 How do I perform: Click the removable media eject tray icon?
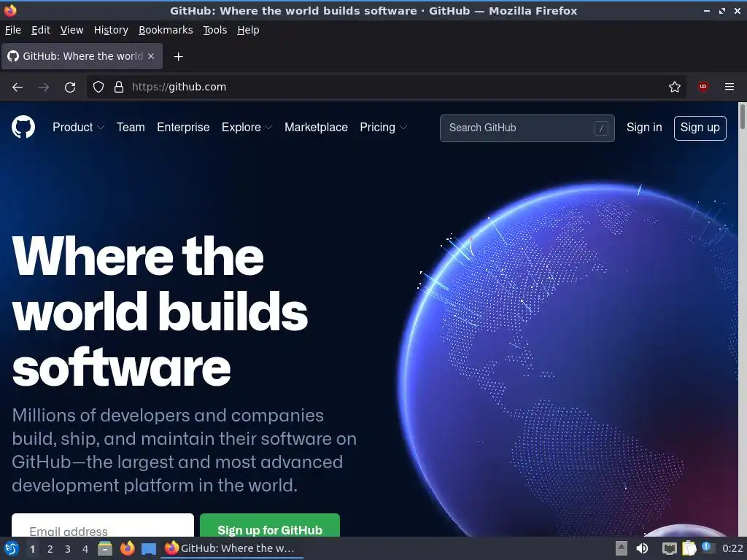pos(621,548)
